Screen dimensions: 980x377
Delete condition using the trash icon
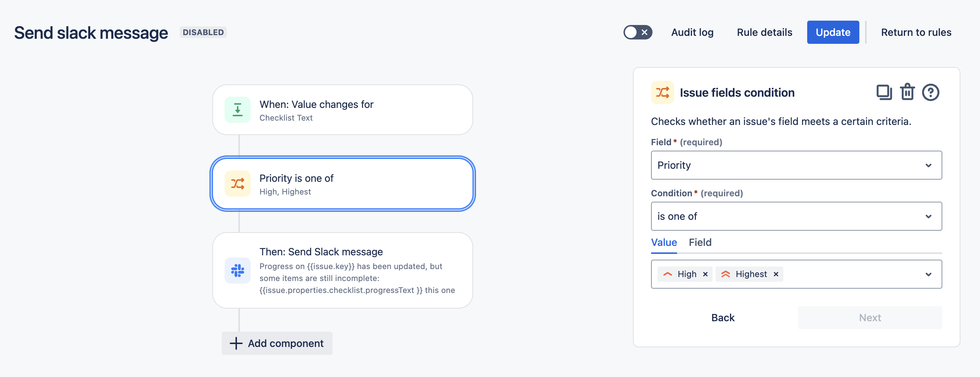click(x=907, y=92)
